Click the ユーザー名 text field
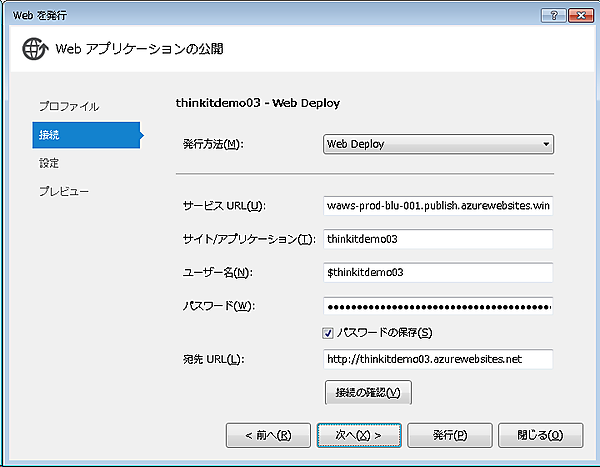 tap(438, 272)
